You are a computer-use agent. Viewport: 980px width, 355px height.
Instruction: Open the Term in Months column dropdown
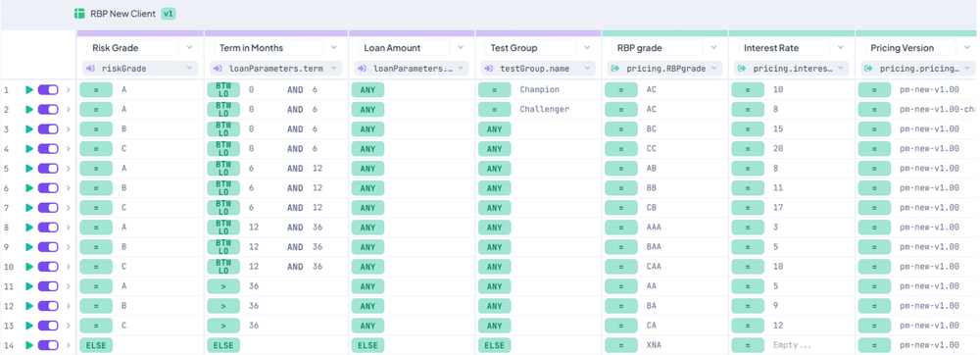(334, 47)
